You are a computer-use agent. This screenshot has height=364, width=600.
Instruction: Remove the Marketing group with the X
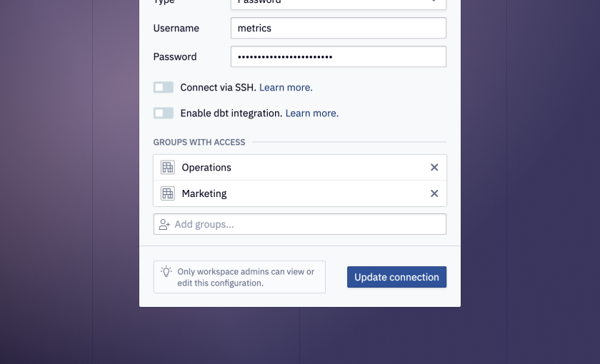pos(434,193)
